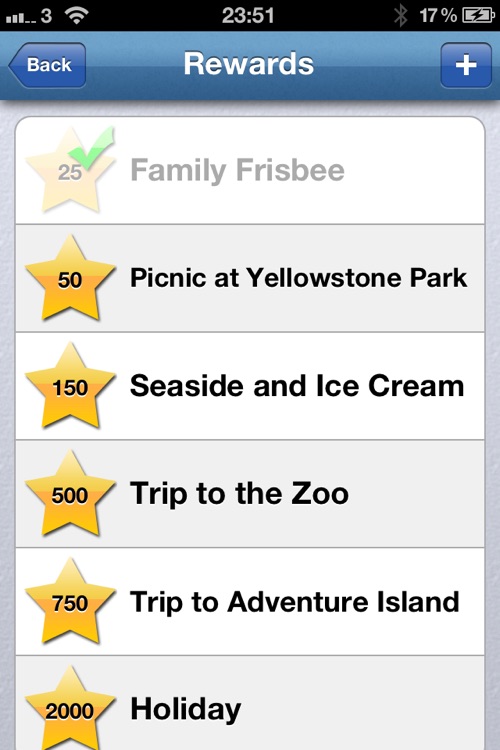Tap the signal strength indicator
The width and height of the screenshot is (500, 750).
click(20, 18)
